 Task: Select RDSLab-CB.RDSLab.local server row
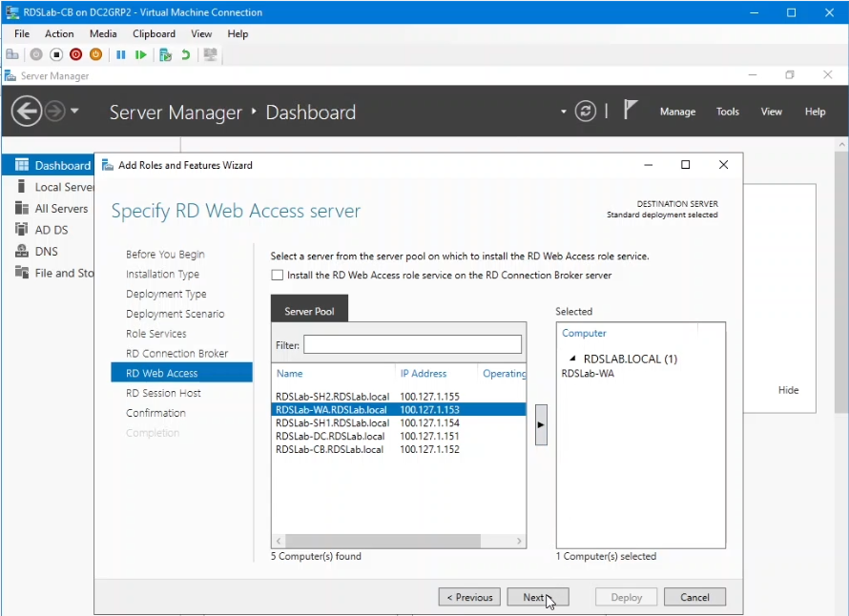pyautogui.click(x=399, y=449)
